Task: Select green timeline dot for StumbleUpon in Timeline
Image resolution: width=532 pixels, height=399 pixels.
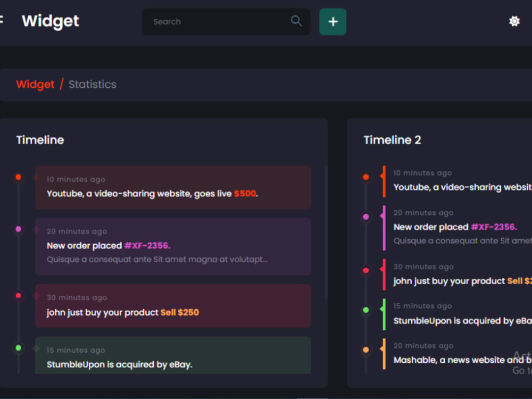Action: click(x=18, y=348)
